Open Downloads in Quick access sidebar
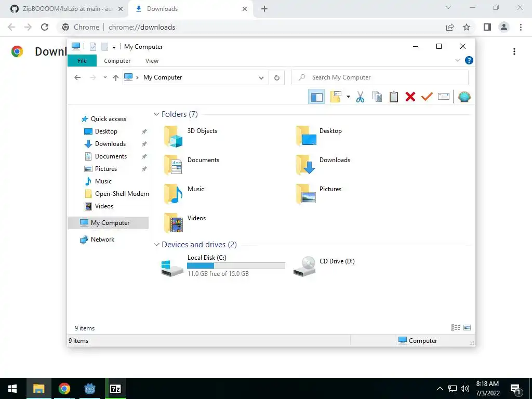 (110, 144)
